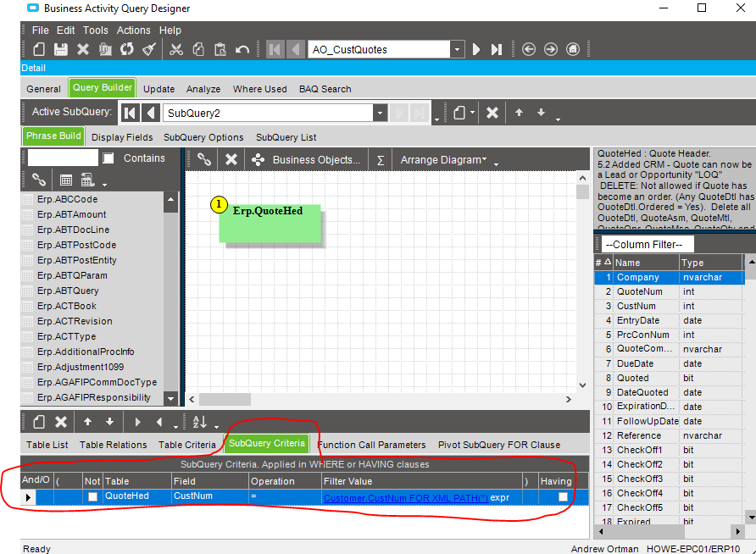Open the SubQuery2 active subquery dropdown

click(x=380, y=114)
